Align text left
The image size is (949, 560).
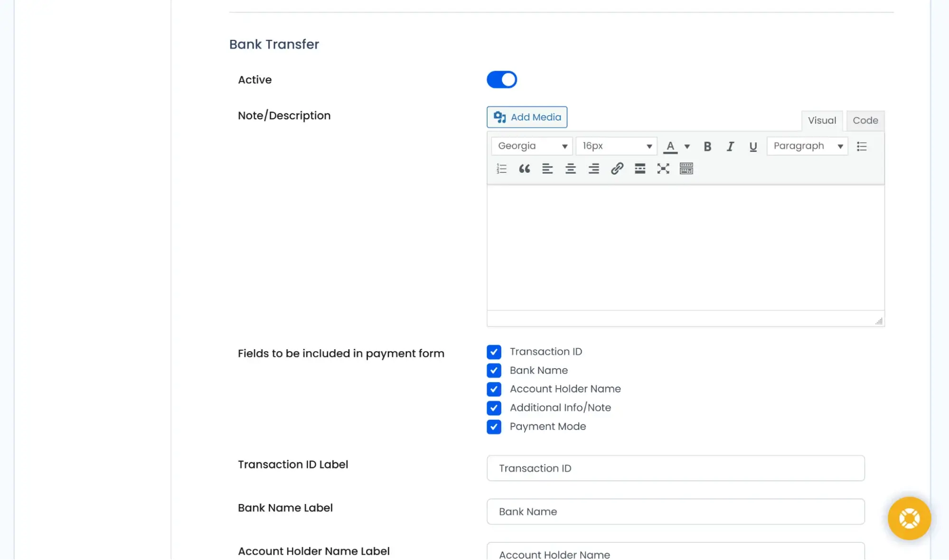click(547, 168)
